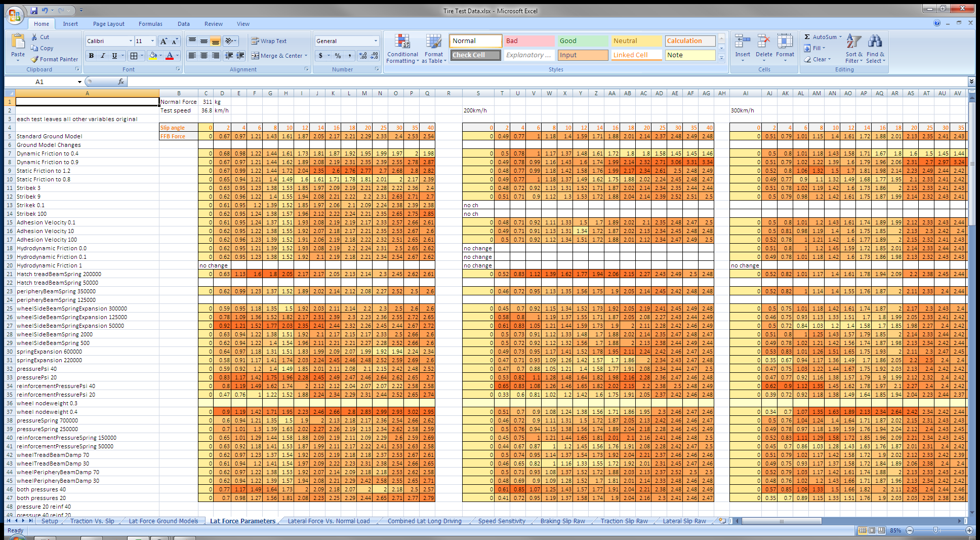The image size is (980, 540).
Task: Toggle Italic formatting
Action: point(103,56)
